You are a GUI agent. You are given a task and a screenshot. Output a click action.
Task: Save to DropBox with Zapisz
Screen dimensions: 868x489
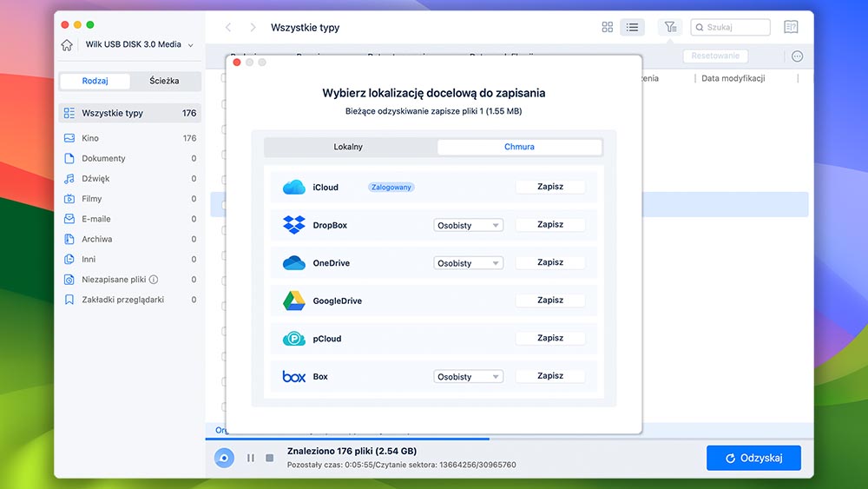[550, 224]
